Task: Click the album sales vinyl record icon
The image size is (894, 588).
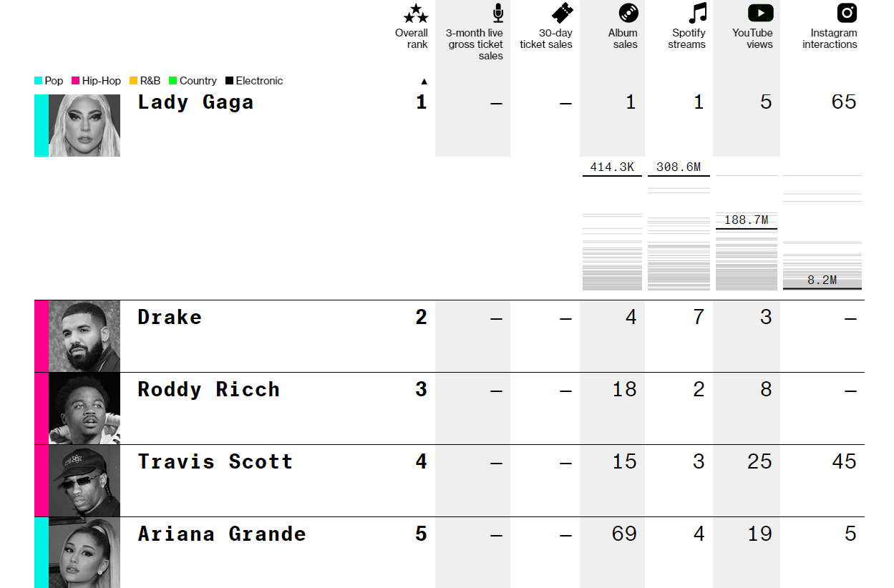Action: coord(628,13)
